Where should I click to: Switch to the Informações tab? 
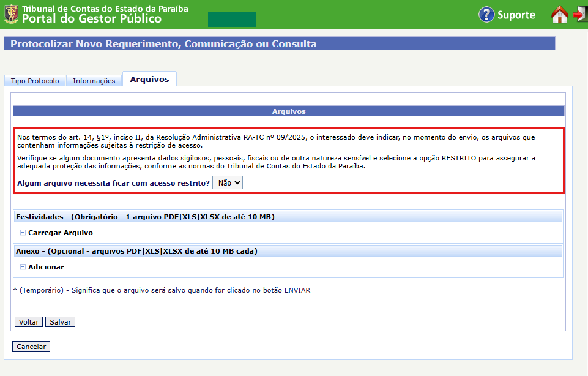94,81
